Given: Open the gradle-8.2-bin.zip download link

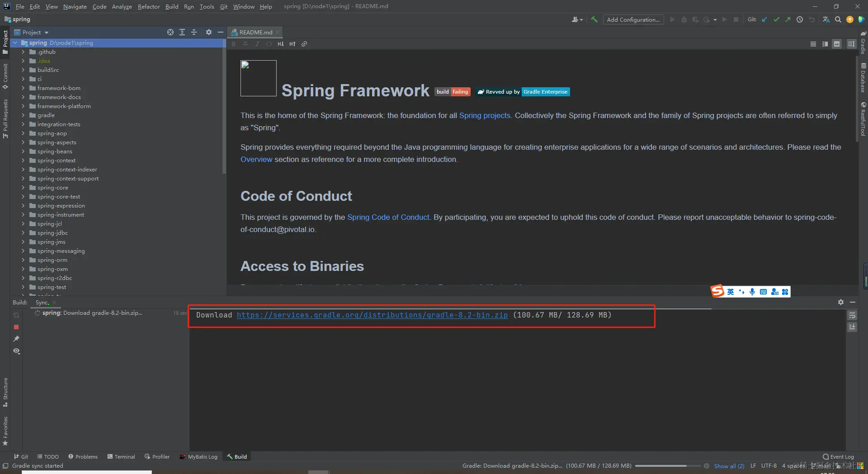Looking at the screenshot, I should pos(372,315).
